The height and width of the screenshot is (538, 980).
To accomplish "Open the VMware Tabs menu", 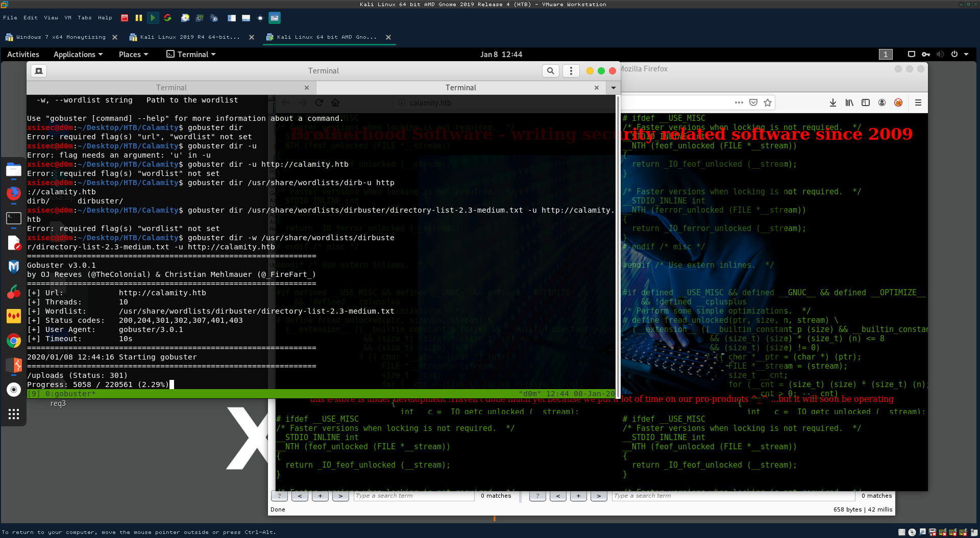I will pyautogui.click(x=85, y=18).
